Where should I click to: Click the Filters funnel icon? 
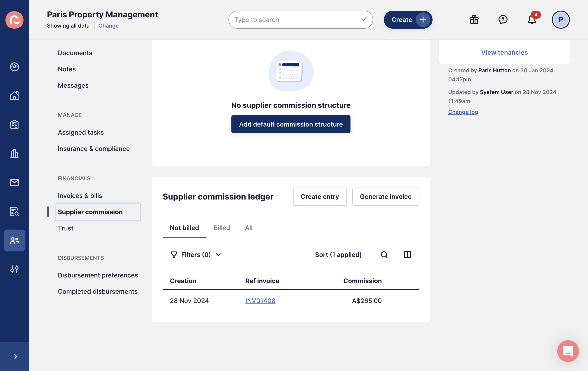coord(174,255)
